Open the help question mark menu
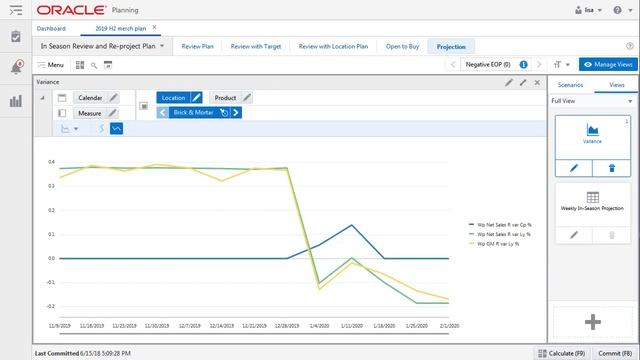The height and width of the screenshot is (360, 640). [622, 10]
